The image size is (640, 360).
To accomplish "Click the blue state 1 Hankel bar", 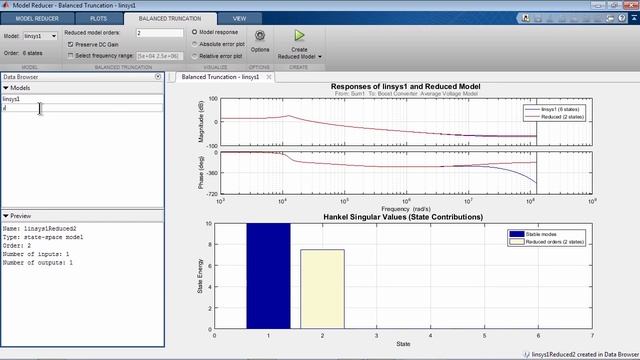I will coord(269,276).
